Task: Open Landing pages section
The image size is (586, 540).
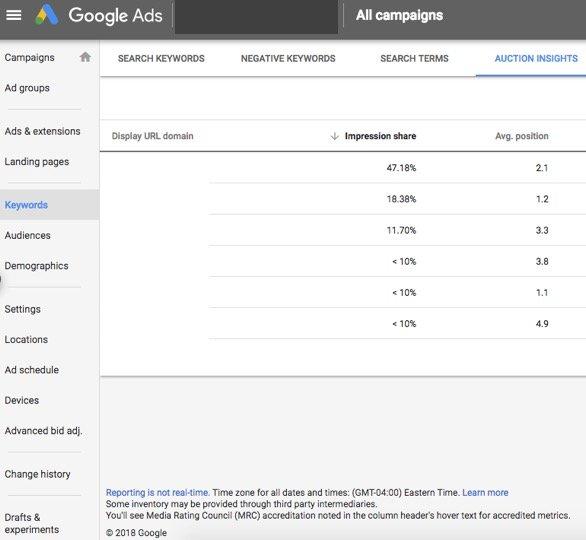Action: click(37, 162)
